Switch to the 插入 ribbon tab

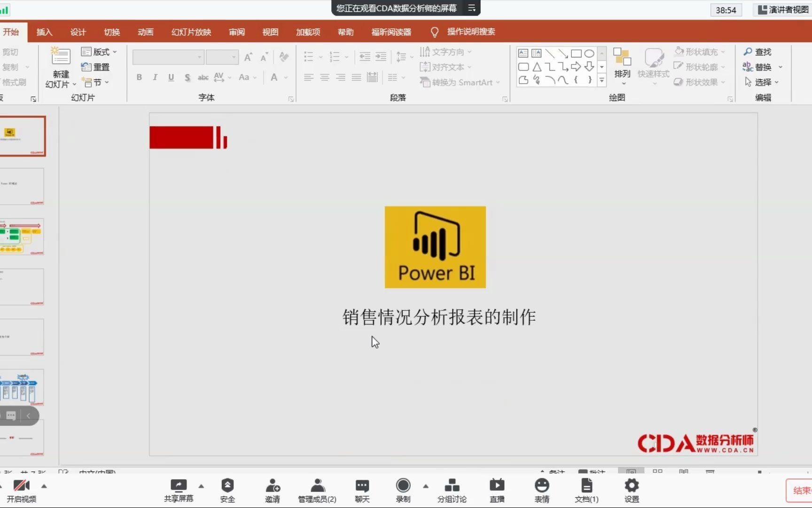point(44,32)
